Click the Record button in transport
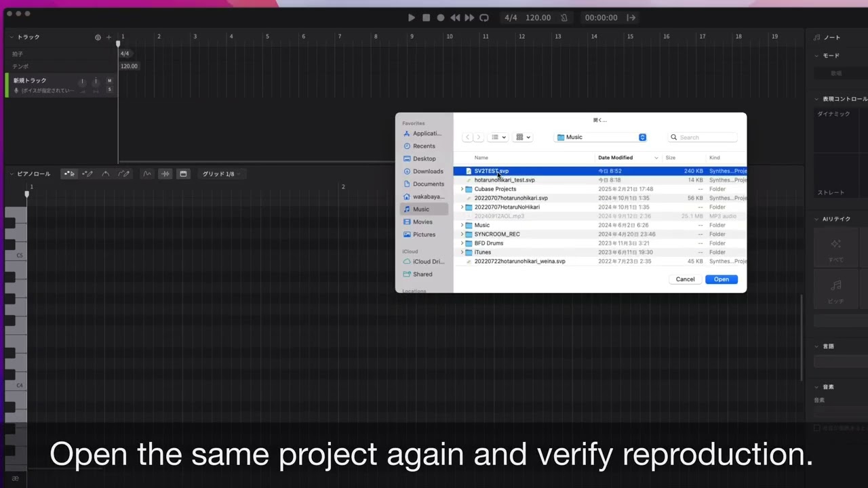868x488 pixels. [x=441, y=18]
